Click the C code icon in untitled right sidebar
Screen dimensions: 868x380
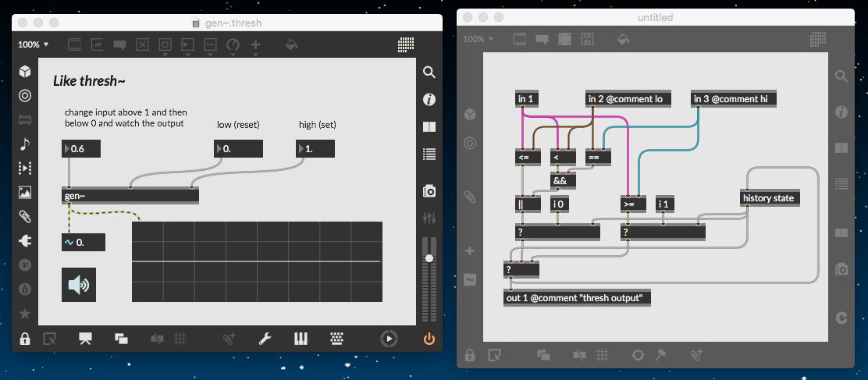(x=841, y=318)
